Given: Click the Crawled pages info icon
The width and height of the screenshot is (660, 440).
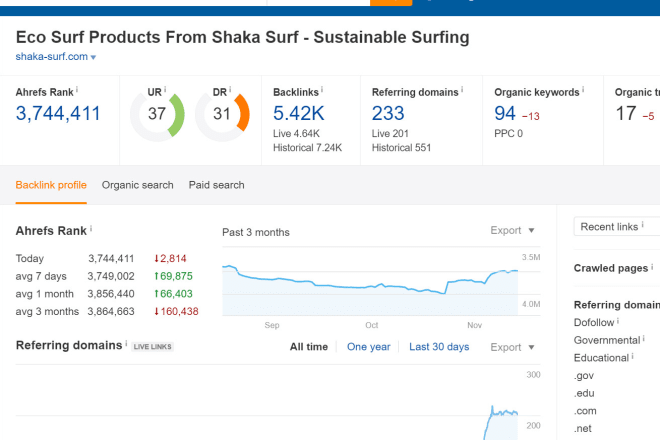Looking at the screenshot, I should point(652,267).
